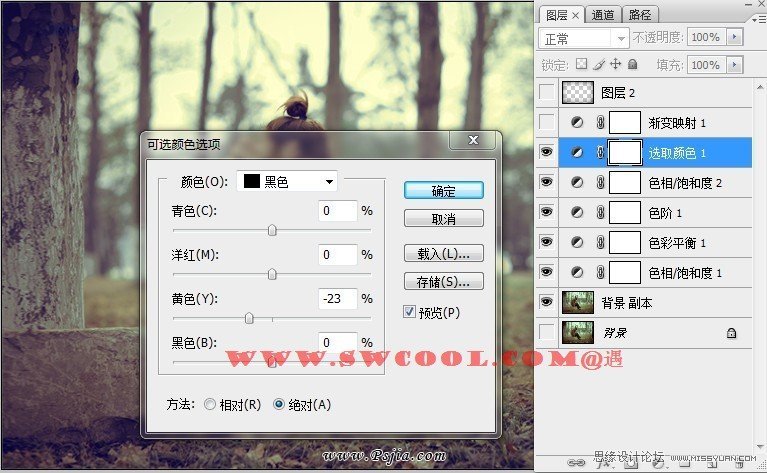Viewport: 767px width, 473px height.
Task: Click the layers panel scroll up arrow
Action: [760, 87]
